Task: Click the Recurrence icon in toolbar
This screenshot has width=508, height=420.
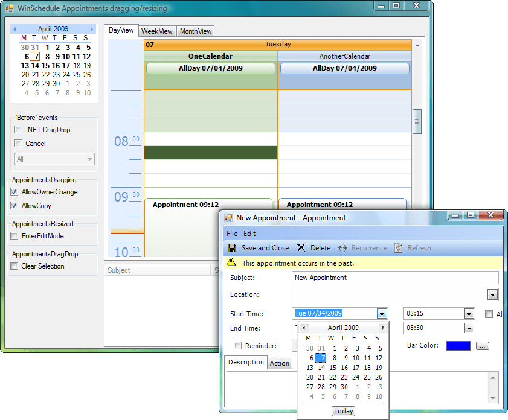Action: tap(342, 248)
